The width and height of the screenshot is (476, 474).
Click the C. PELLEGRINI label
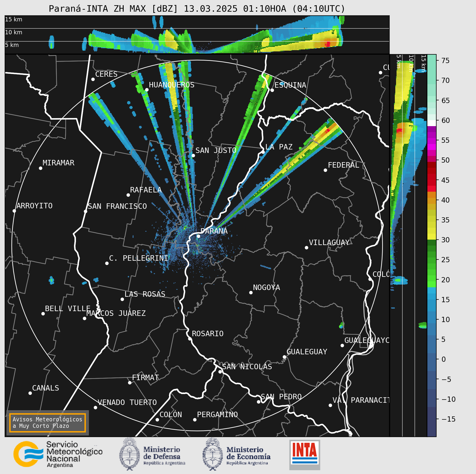[139, 258]
